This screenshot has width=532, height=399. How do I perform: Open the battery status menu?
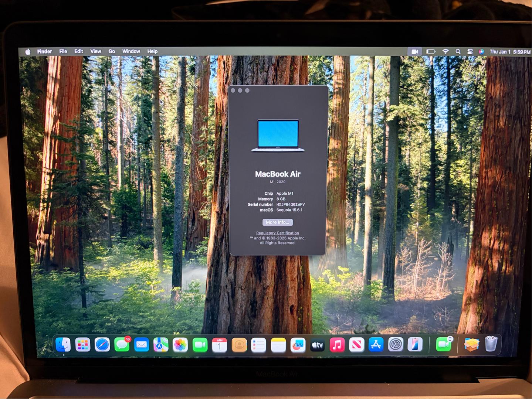click(430, 52)
